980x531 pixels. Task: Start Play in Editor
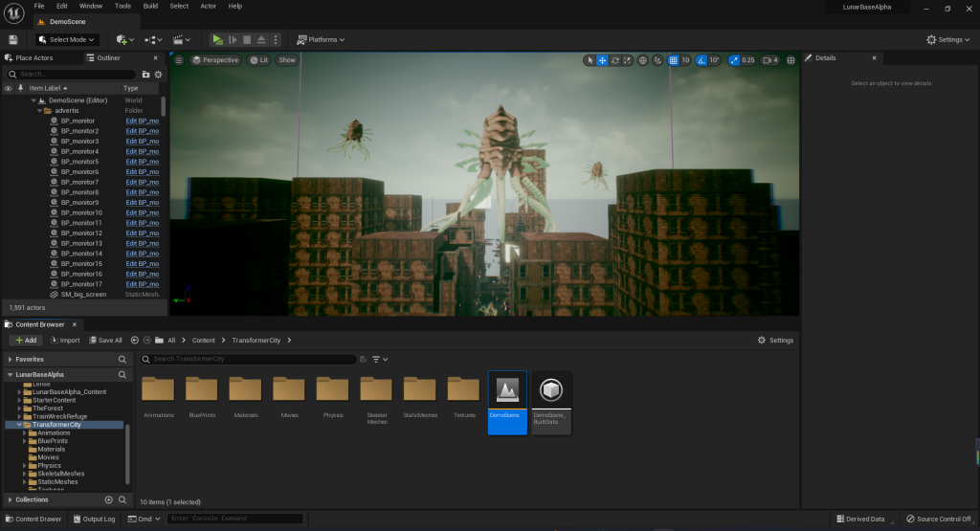click(217, 39)
